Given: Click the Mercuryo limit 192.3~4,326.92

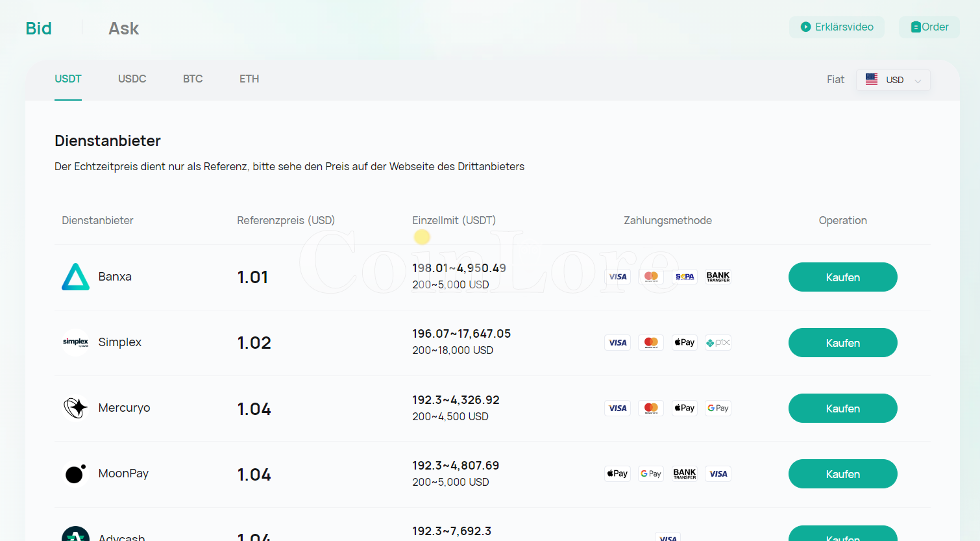Looking at the screenshot, I should point(456,400).
